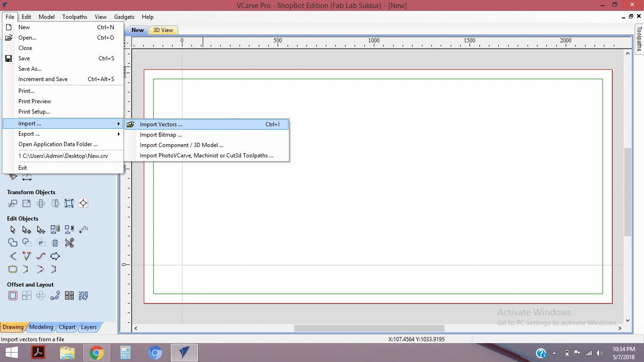Click the Ungroup objects icon
This screenshot has height=362, width=644.
point(69,230)
